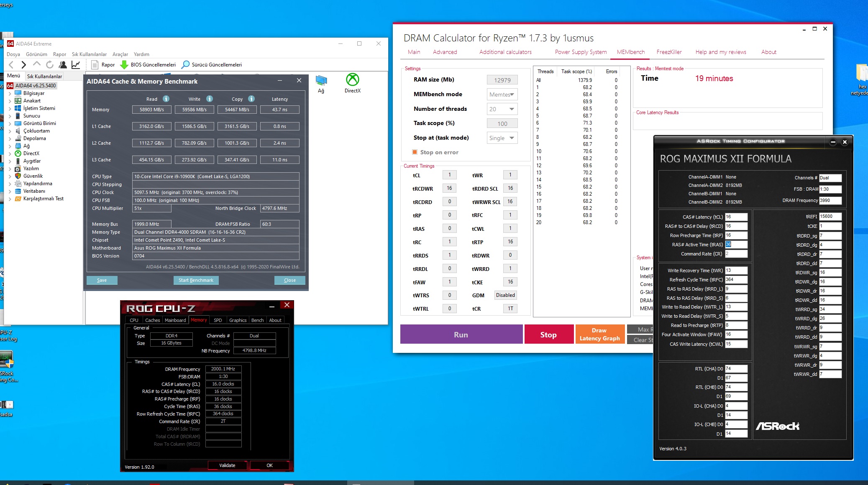Screen dimensions: 868x485
Task: Click CAS# Latency (tCL) field in Timing Configurator
Action: tap(736, 217)
